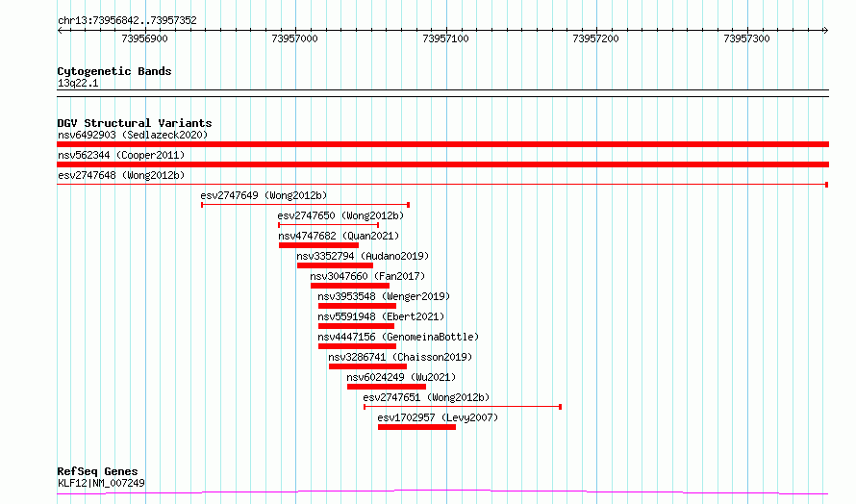Click the nsv3953548 (Wenger2019) label

tap(384, 296)
